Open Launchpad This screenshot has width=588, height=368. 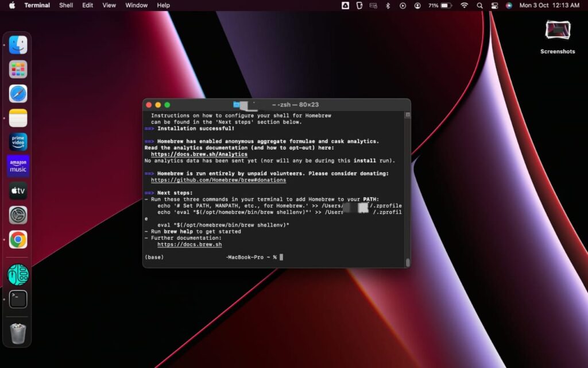(18, 69)
